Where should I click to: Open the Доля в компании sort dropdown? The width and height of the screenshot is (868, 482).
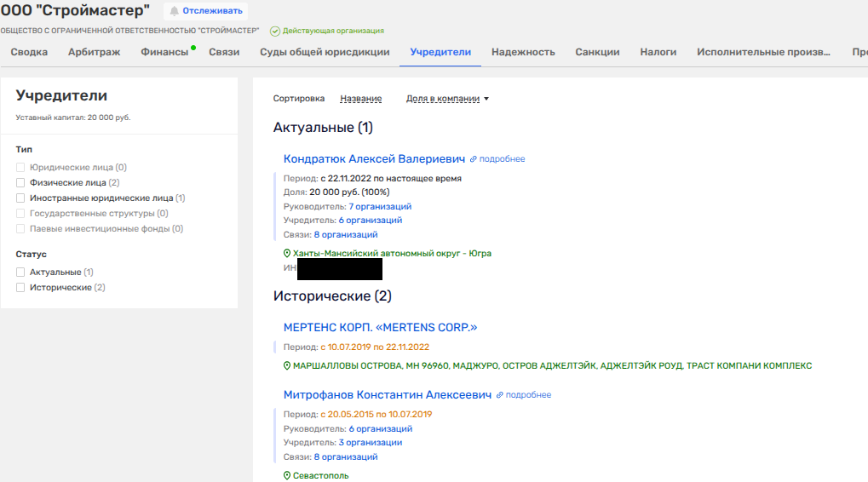[447, 99]
